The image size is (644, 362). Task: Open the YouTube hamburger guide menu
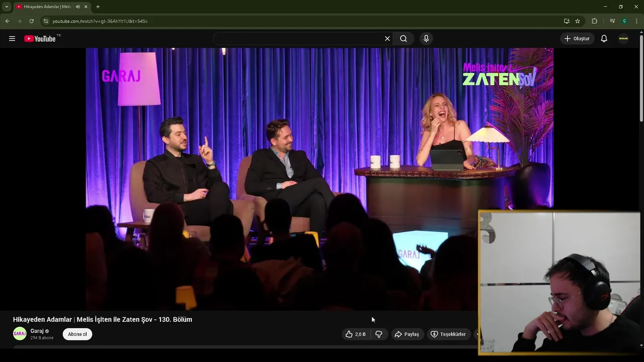12,39
